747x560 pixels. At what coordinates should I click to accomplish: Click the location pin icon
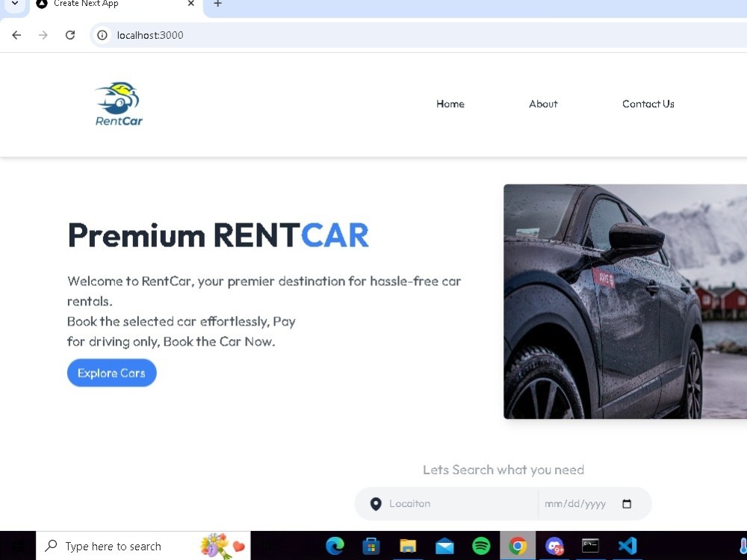pos(376,504)
